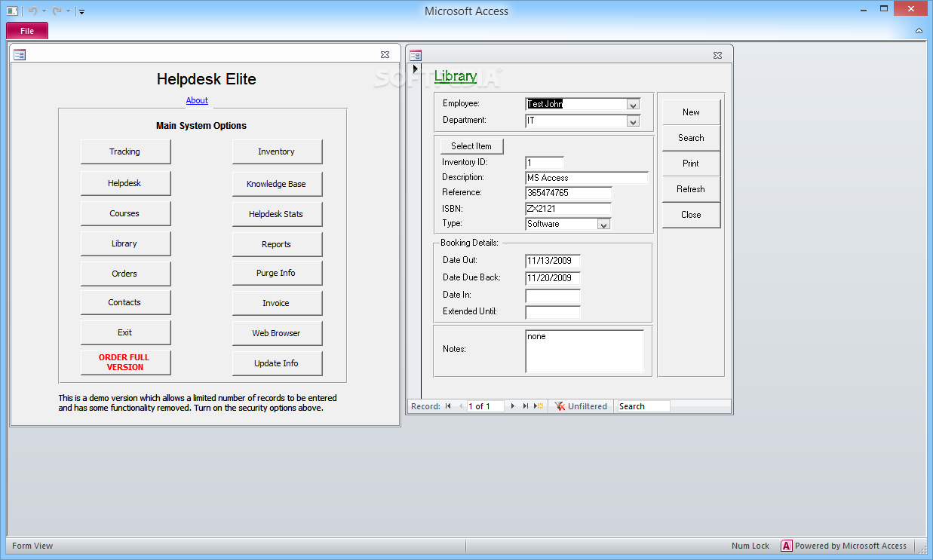This screenshot has height=560, width=933.
Task: Click the Library heading text
Action: (x=456, y=76)
